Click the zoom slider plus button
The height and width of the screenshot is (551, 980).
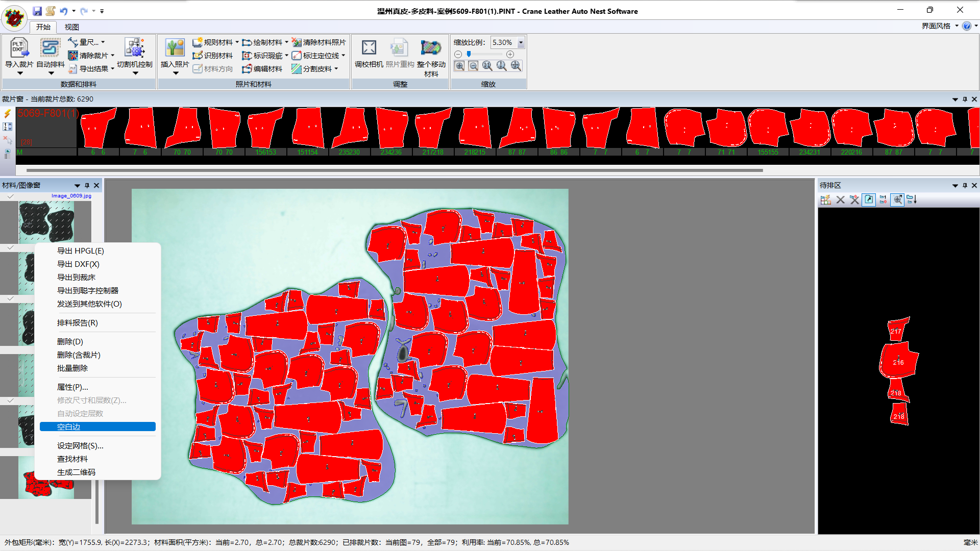pos(510,54)
